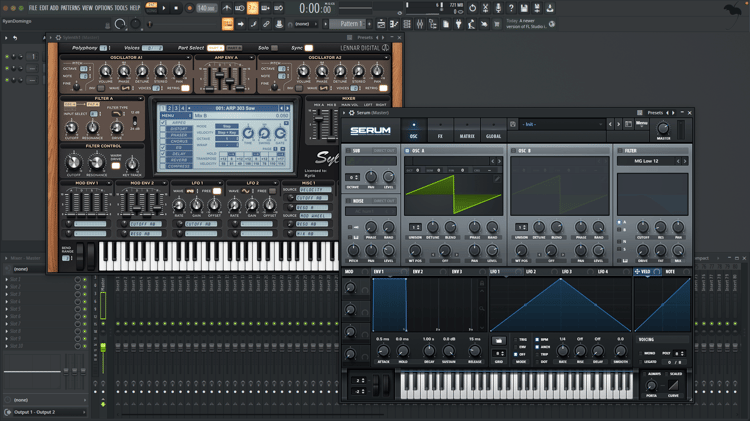Click the tempo display in transport bar
The height and width of the screenshot is (421, 750).
[206, 8]
